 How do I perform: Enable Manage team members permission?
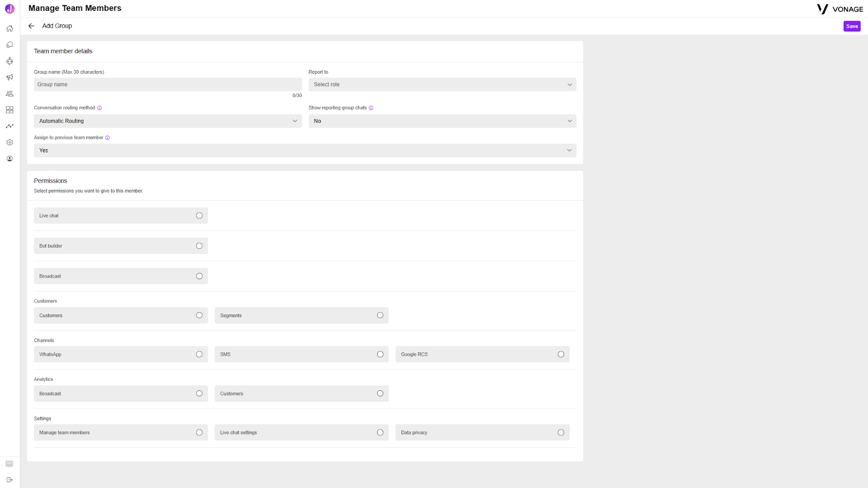tap(199, 433)
